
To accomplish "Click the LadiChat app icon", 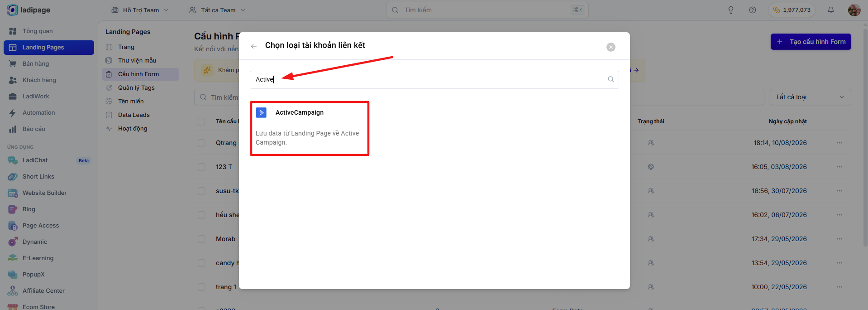I will coord(13,160).
